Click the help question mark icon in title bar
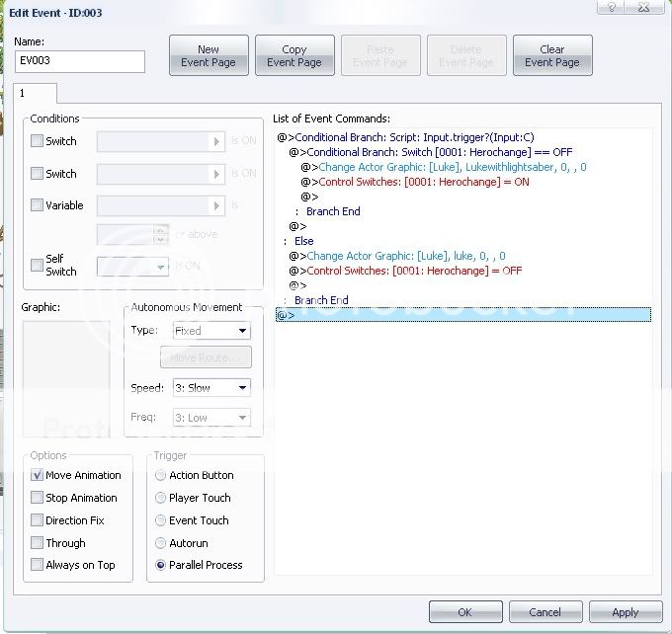 pos(614,8)
